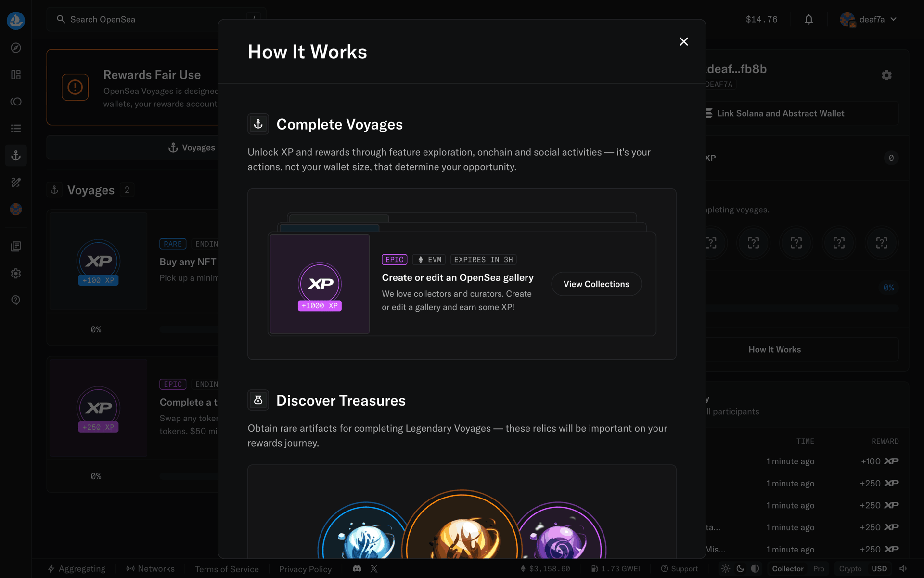Open the Discover compass icon in sidebar
This screenshot has height=578, width=924.
click(x=16, y=48)
